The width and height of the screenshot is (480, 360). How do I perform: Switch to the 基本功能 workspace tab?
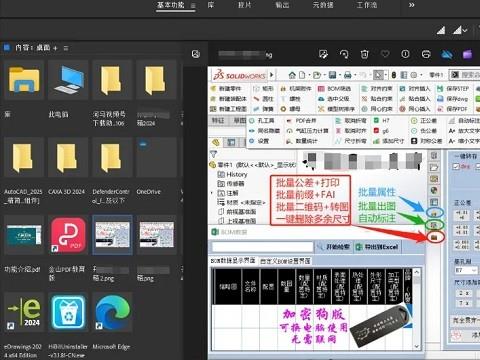click(x=170, y=5)
